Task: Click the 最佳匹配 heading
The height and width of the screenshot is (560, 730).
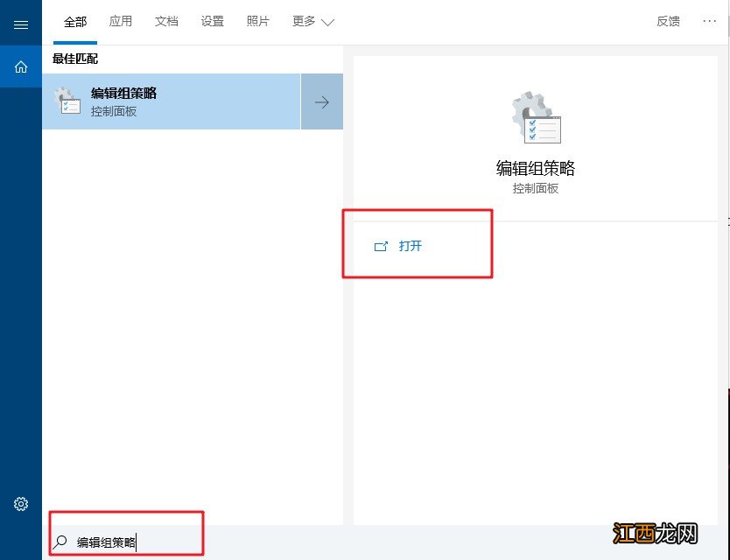Action: (75, 59)
